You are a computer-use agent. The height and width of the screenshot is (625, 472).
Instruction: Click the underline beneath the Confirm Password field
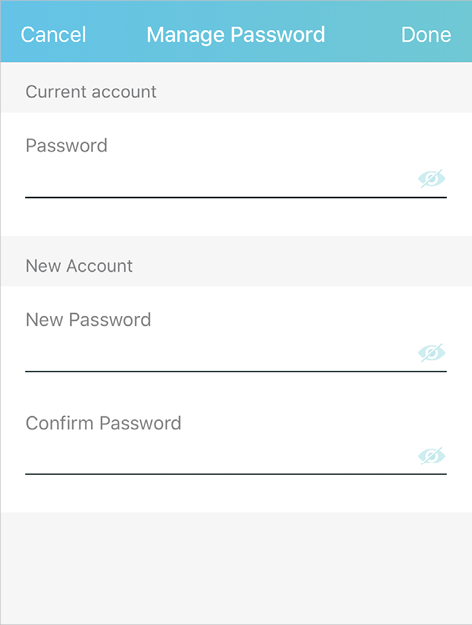click(236, 474)
